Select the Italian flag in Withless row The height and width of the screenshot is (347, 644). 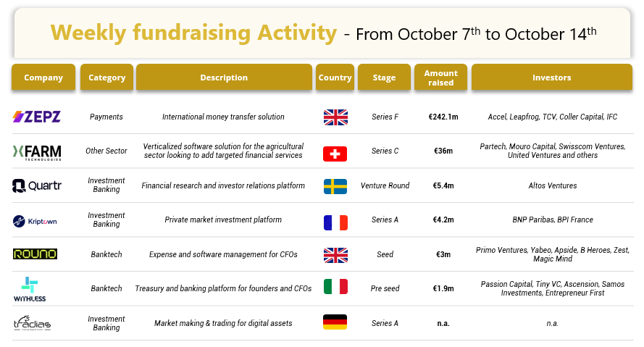335,287
